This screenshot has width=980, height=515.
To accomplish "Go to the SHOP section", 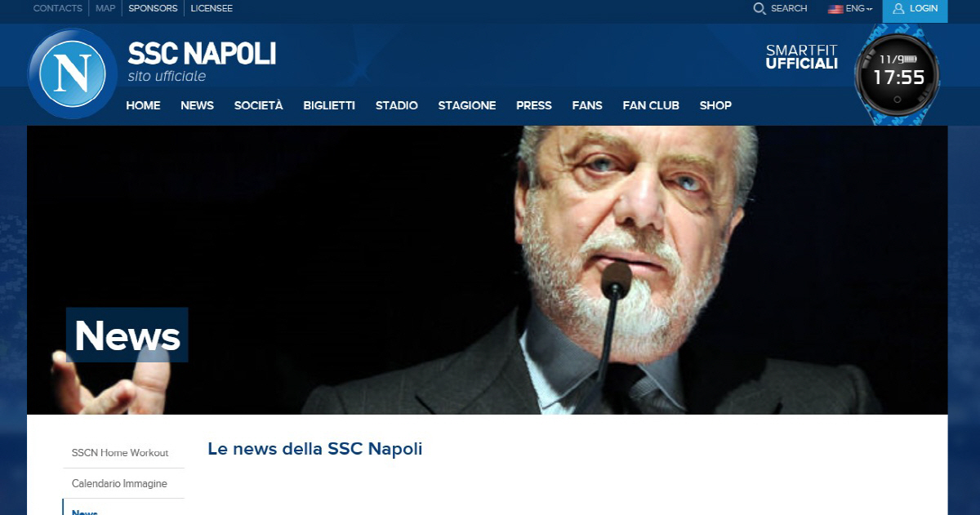I will (715, 105).
